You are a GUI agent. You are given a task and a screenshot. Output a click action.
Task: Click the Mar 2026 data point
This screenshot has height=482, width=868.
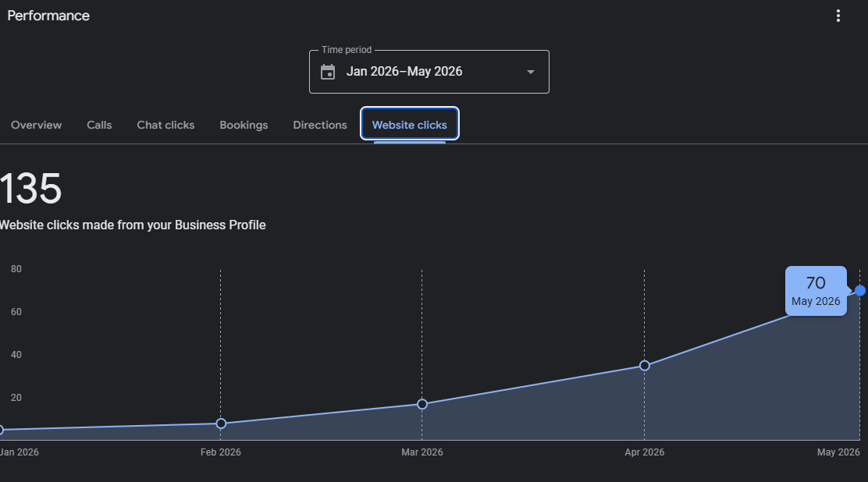[x=422, y=405]
